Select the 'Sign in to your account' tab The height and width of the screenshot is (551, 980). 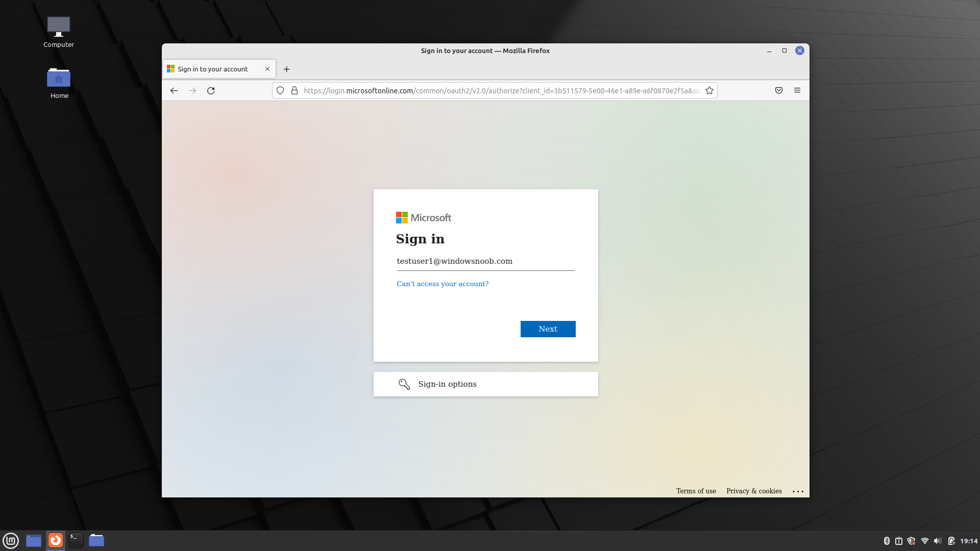coord(219,69)
